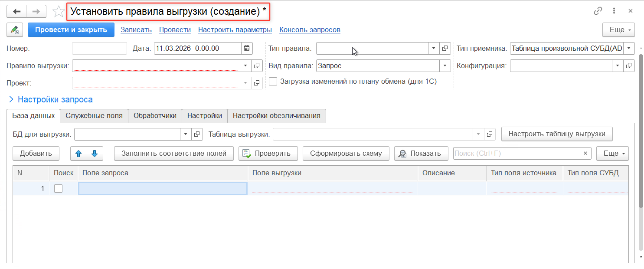Open the БД для выгрузки dropdown

click(186, 134)
